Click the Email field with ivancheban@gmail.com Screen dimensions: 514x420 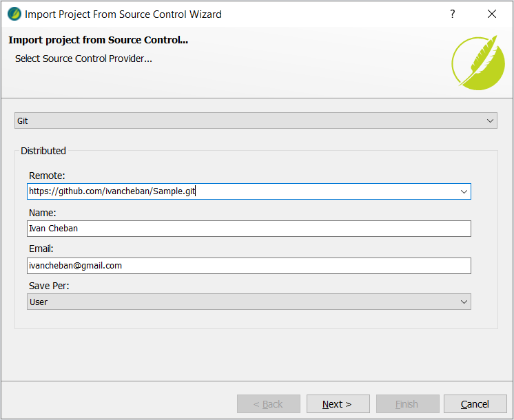[x=249, y=266]
